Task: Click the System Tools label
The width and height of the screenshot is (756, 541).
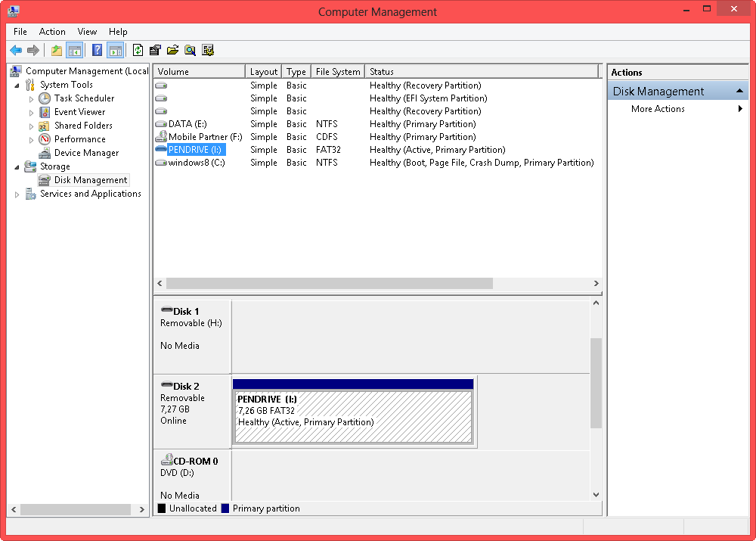Action: [66, 85]
